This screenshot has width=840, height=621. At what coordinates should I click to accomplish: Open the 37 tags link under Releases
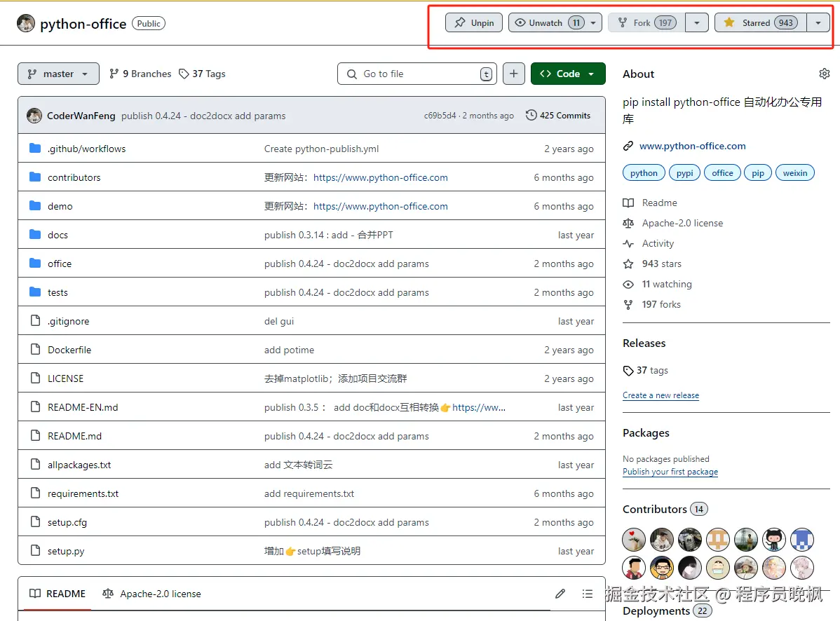646,371
